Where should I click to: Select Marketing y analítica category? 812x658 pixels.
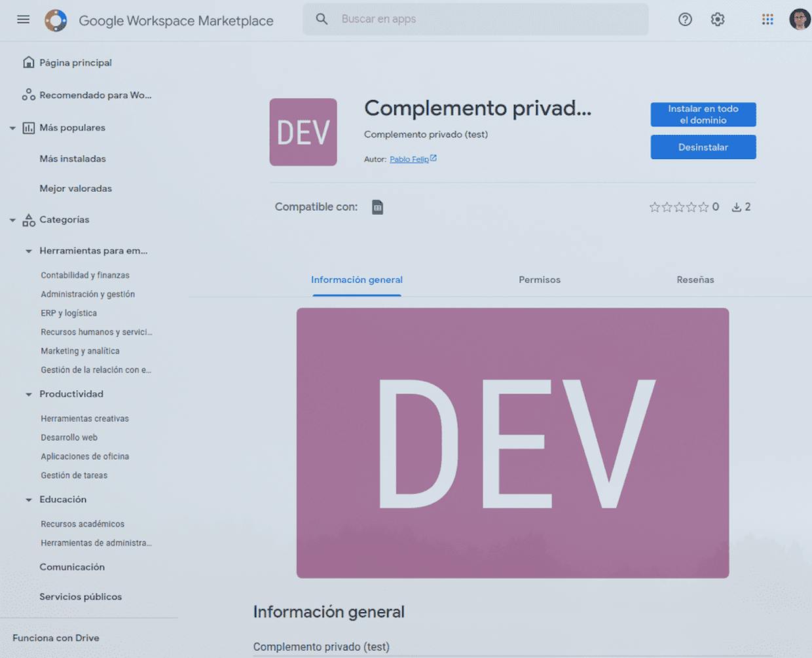coord(80,351)
